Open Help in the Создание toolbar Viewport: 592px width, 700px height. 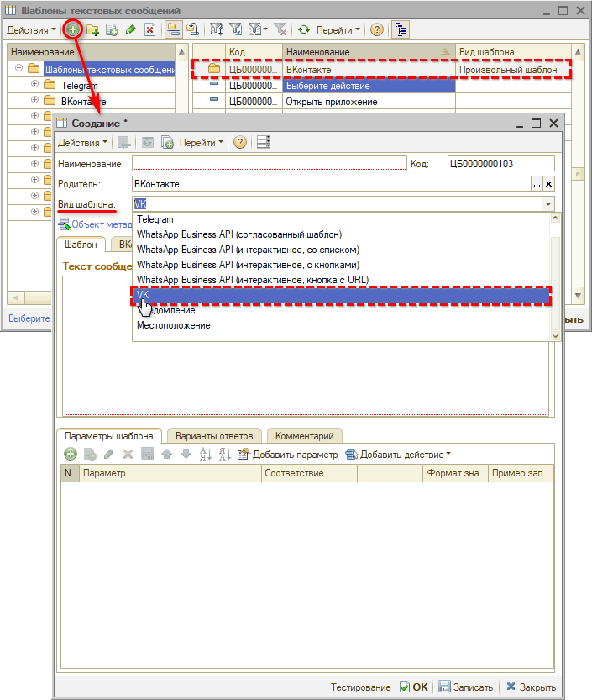[240, 142]
